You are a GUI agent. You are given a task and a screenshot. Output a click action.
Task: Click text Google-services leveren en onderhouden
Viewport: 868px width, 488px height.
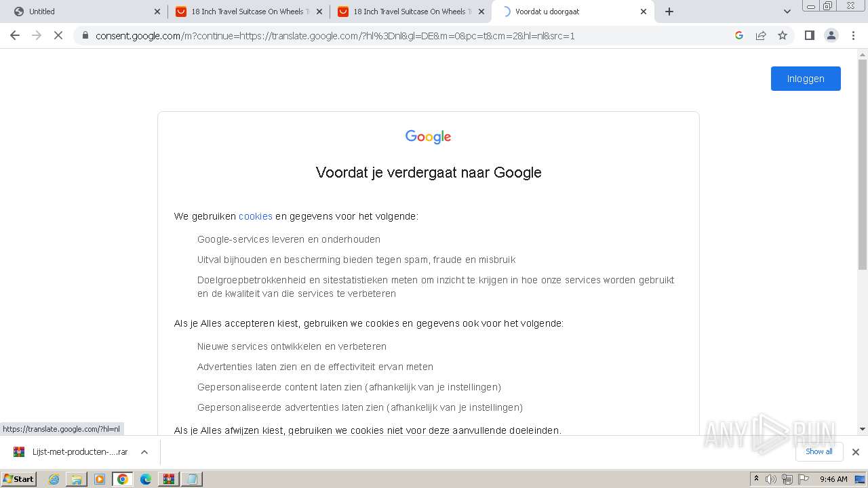tap(289, 239)
